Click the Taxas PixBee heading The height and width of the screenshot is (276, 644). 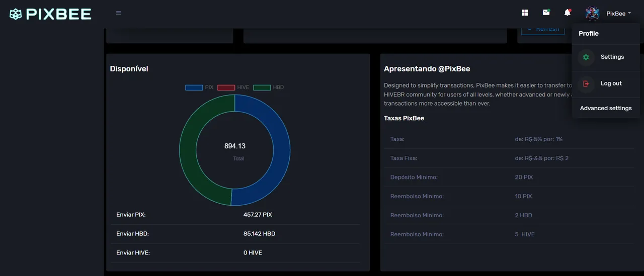(404, 119)
